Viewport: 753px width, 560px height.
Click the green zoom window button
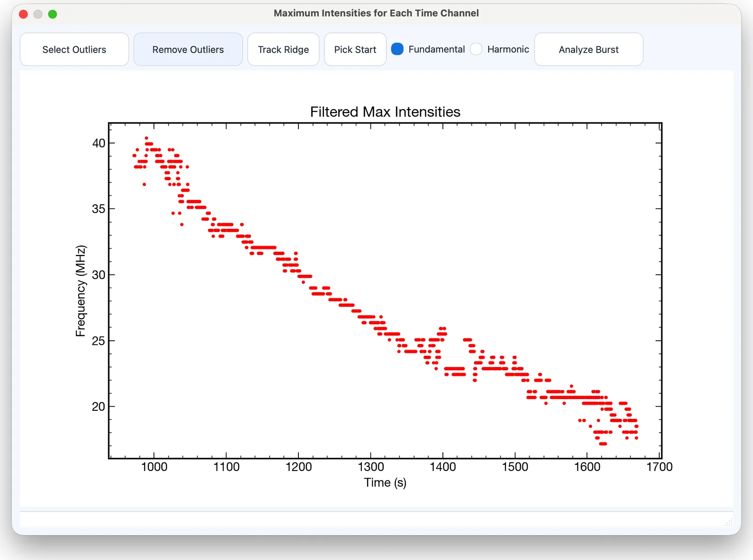click(x=53, y=14)
